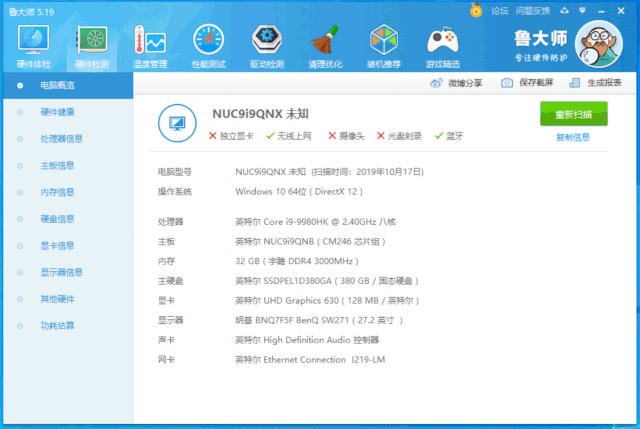Open 装机推荐 cube icon
640x429 pixels.
(384, 46)
